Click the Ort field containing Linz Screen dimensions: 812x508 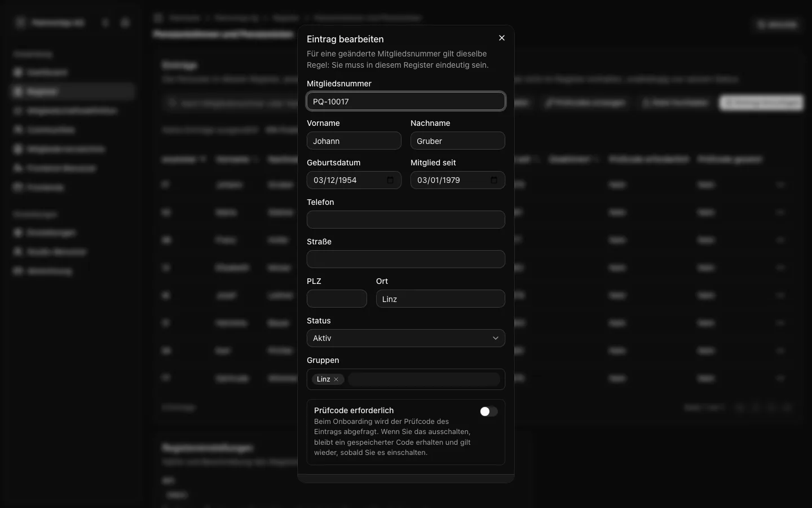[440, 299]
